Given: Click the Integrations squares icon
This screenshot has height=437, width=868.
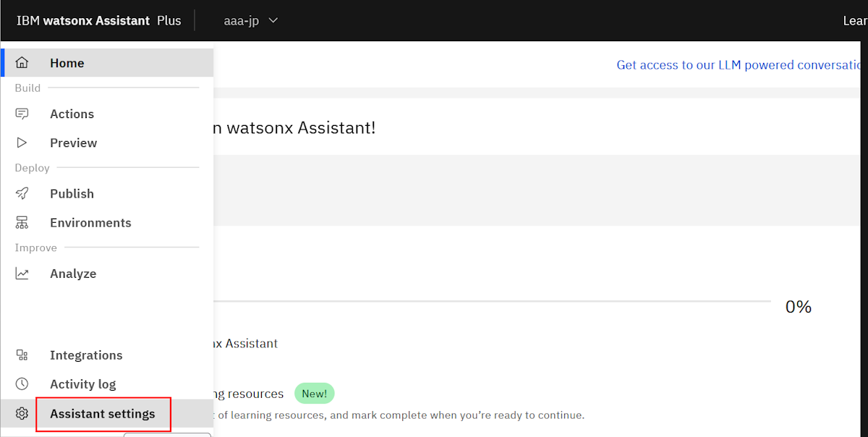Looking at the screenshot, I should pyautogui.click(x=22, y=355).
